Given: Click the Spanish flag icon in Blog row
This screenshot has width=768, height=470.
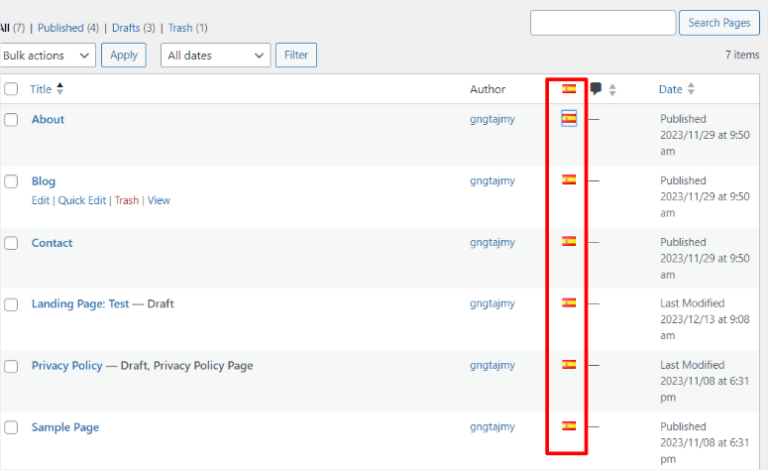Looking at the screenshot, I should (568, 180).
